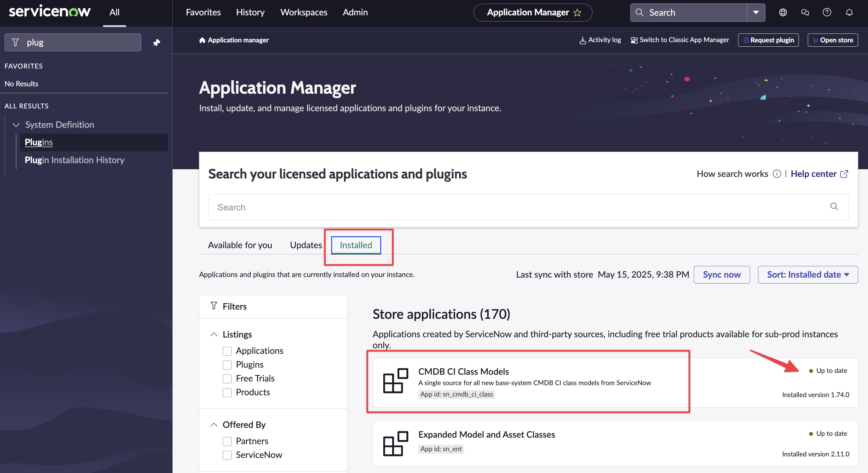This screenshot has width=868, height=473.
Task: Open the Activity log link
Action: coord(604,40)
